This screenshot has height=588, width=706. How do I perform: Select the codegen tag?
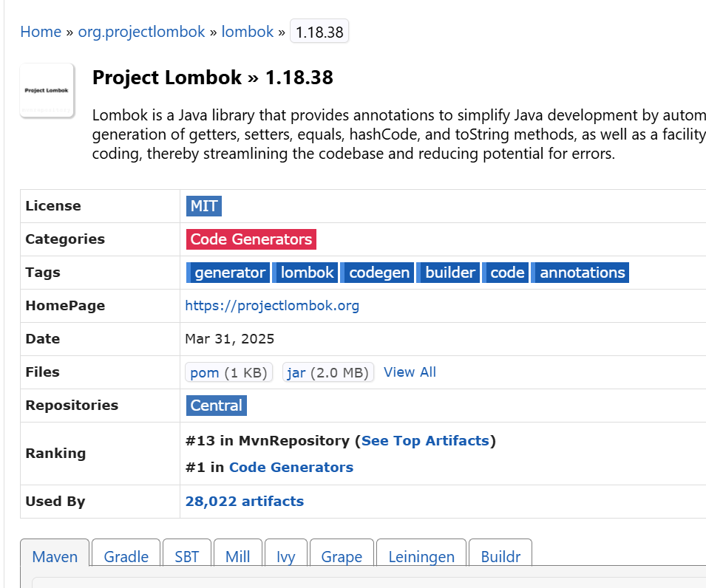point(378,272)
